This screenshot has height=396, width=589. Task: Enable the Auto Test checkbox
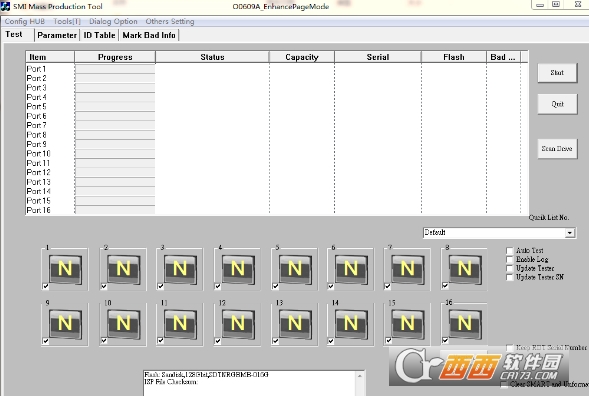point(510,251)
